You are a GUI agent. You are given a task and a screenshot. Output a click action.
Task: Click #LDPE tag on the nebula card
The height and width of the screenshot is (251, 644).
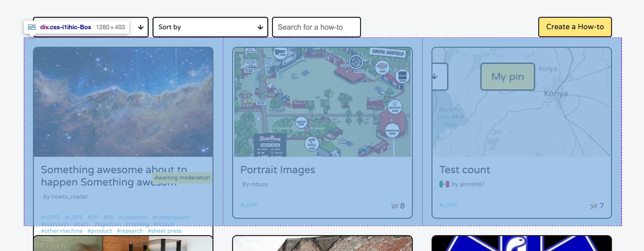(x=74, y=217)
